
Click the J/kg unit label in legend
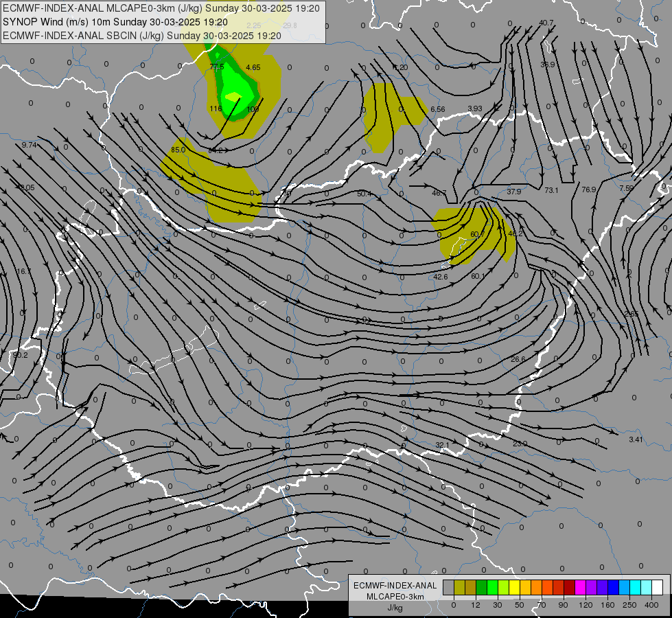click(x=395, y=608)
